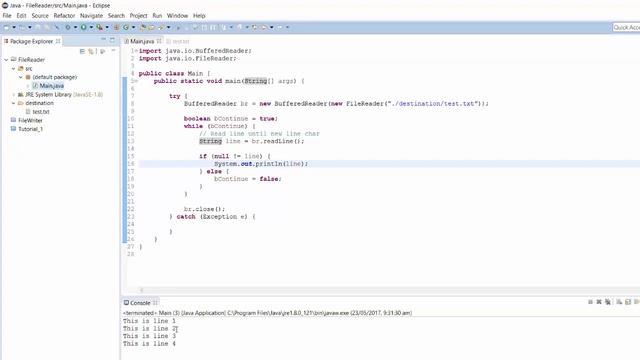The height and width of the screenshot is (360, 640).
Task: Open the Help menu
Action: [x=199, y=16]
